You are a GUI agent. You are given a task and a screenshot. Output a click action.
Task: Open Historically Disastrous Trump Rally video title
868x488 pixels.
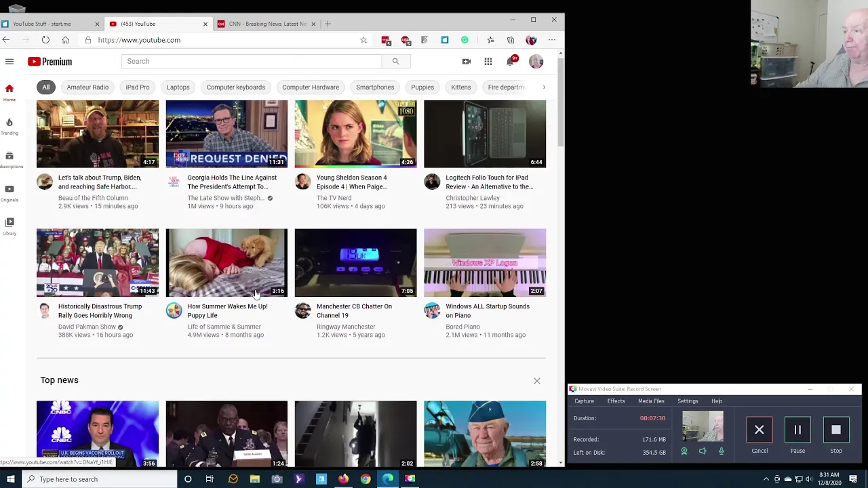click(100, 311)
